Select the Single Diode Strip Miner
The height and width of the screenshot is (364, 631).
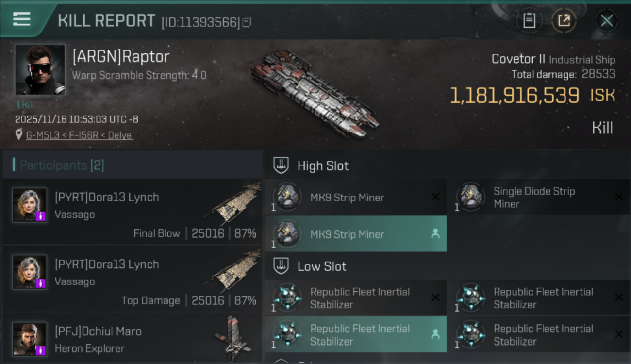point(534,198)
